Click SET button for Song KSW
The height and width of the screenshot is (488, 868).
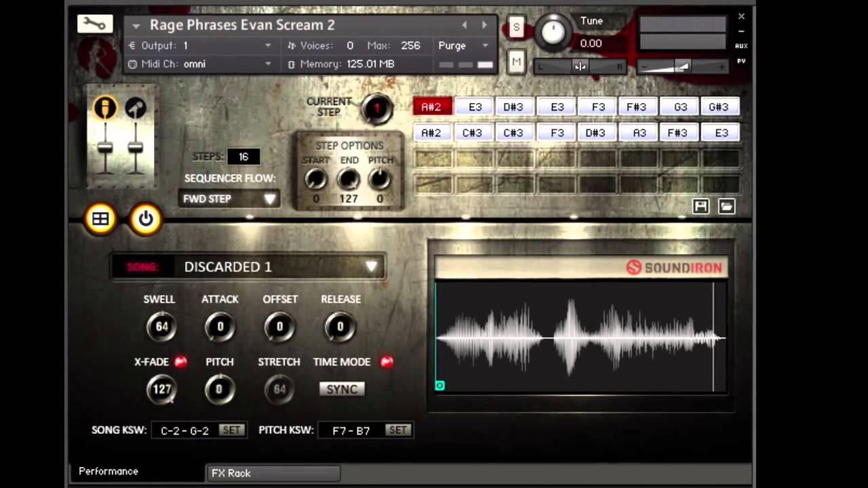pos(232,430)
